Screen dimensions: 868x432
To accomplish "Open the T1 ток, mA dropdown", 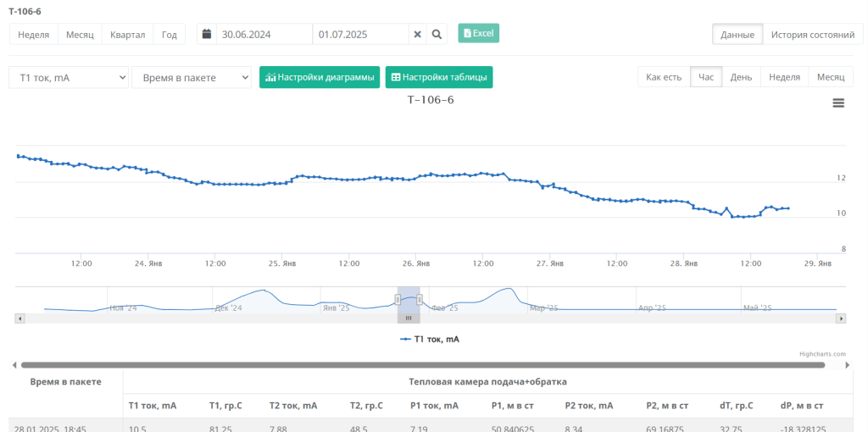I will tap(69, 77).
